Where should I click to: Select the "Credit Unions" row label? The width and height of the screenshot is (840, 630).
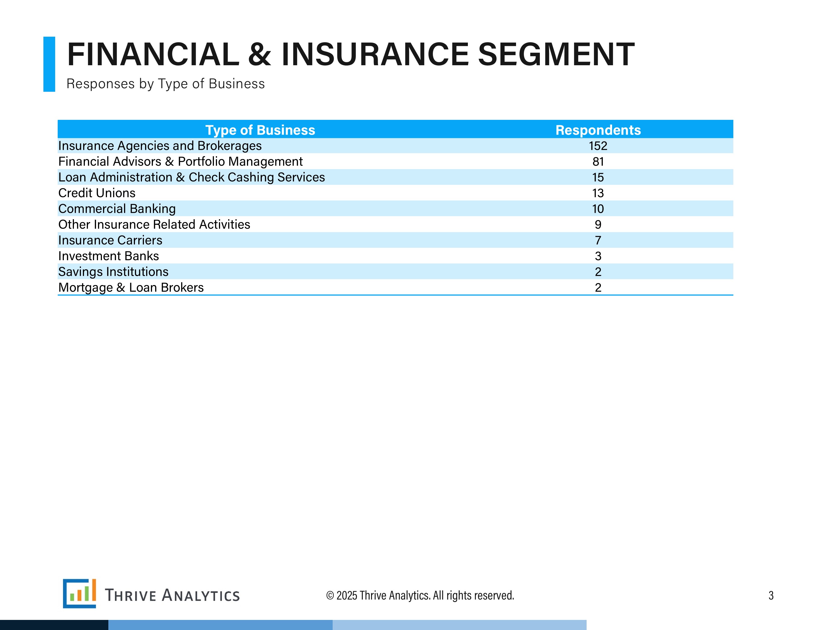coord(97,193)
